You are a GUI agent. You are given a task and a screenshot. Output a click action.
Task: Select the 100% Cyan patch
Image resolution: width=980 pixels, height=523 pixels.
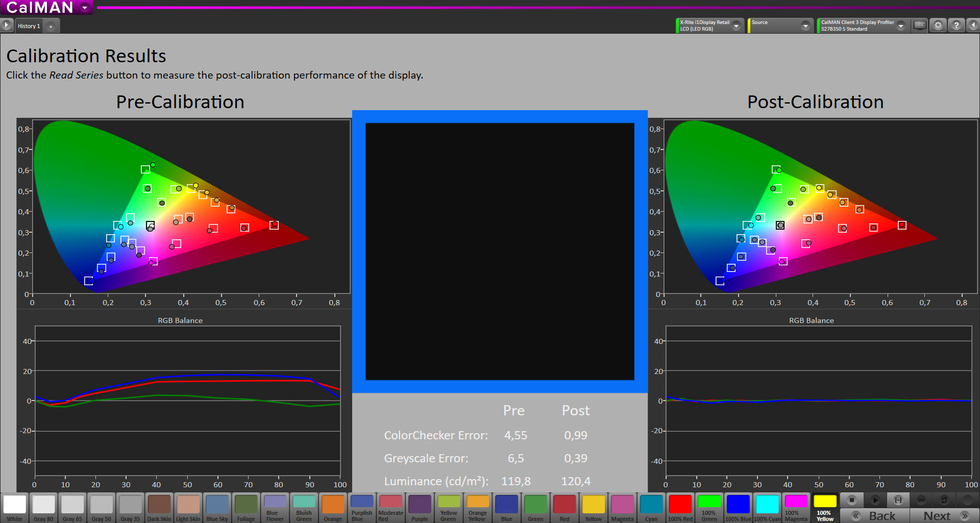coord(767,508)
